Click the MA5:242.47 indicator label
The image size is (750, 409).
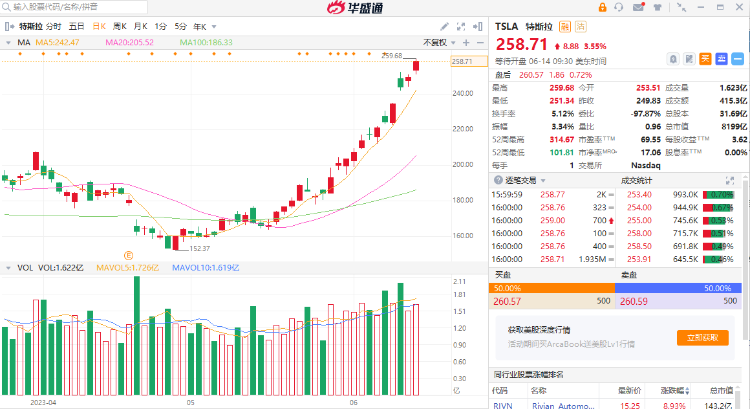click(57, 43)
